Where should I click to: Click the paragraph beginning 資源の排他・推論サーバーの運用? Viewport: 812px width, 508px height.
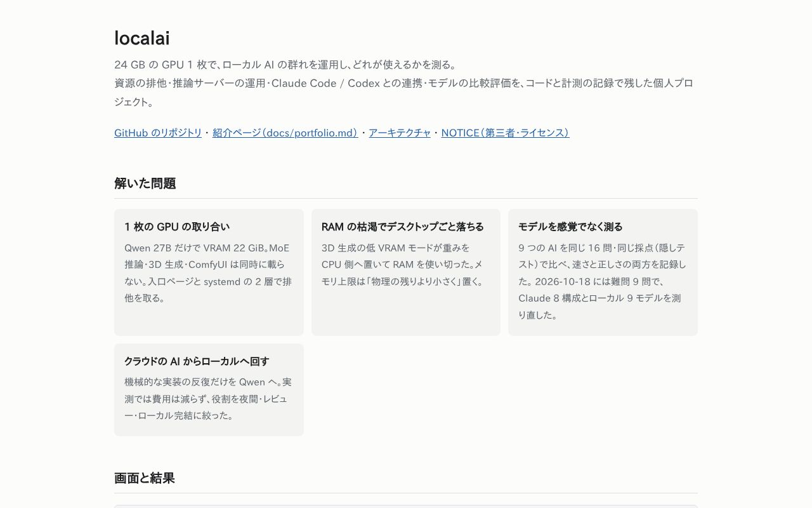click(x=403, y=93)
